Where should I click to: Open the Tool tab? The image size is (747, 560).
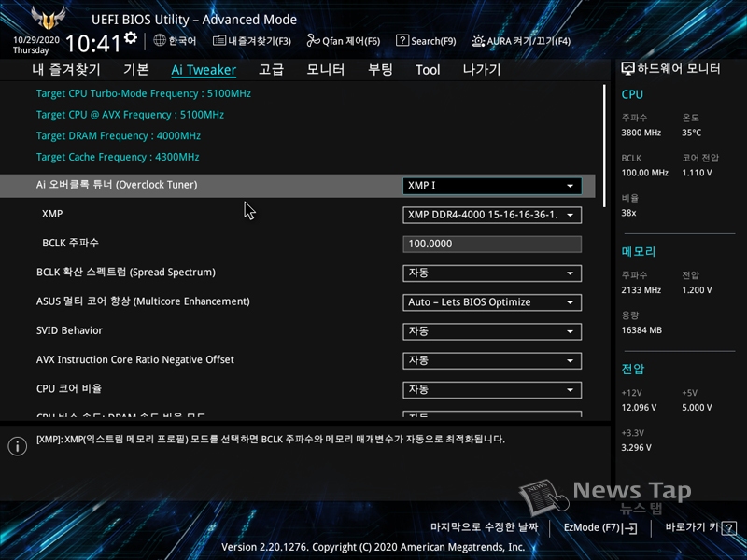(x=428, y=70)
